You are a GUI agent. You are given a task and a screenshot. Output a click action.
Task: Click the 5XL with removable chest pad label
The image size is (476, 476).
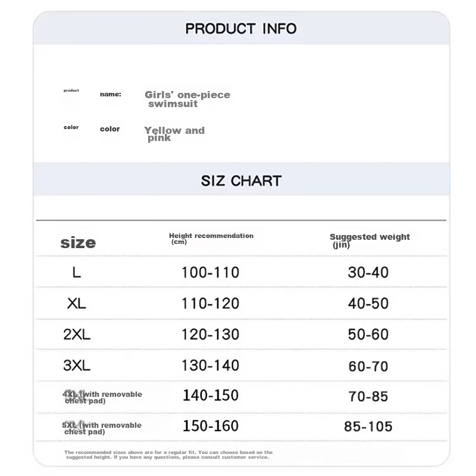tap(102, 428)
